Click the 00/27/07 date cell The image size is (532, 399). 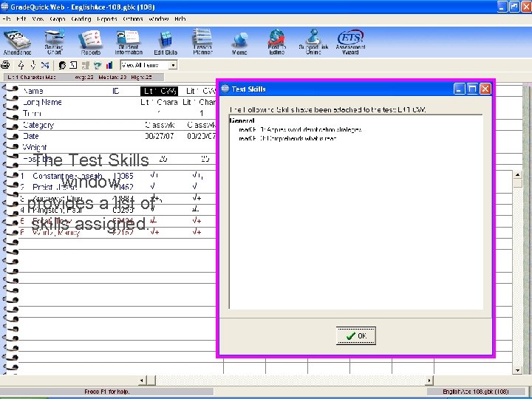160,136
